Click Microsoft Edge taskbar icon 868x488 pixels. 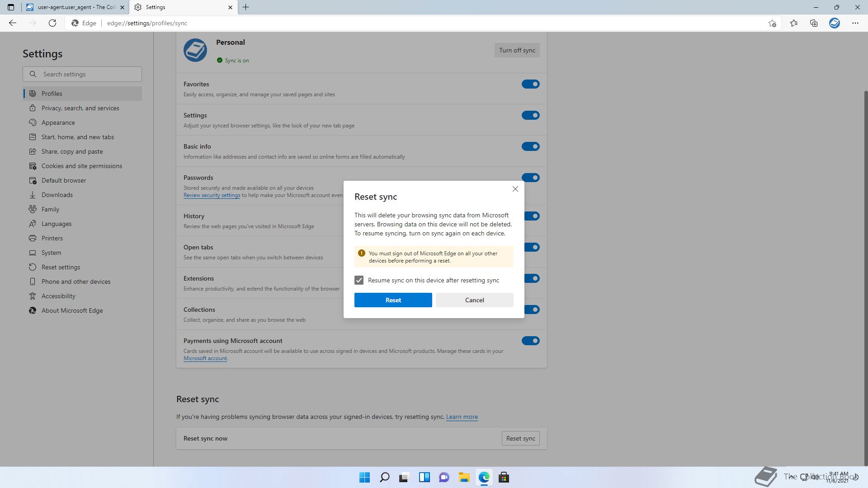pos(484,477)
